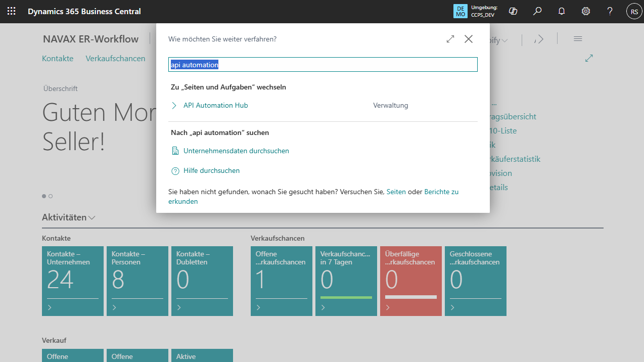
Task: Click the DEMO environment badge
Action: (x=461, y=11)
